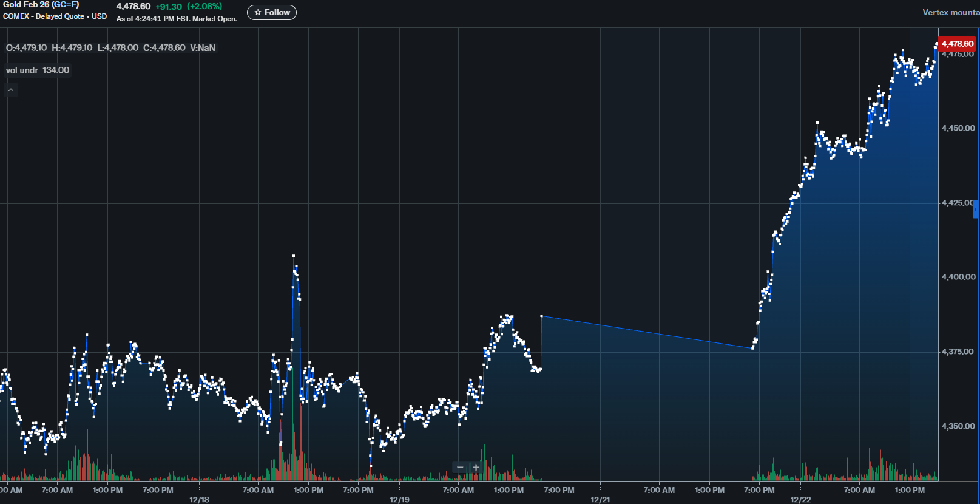Collapse the chart legend with the chevron
Image resolution: width=980 pixels, height=504 pixels.
coord(11,90)
